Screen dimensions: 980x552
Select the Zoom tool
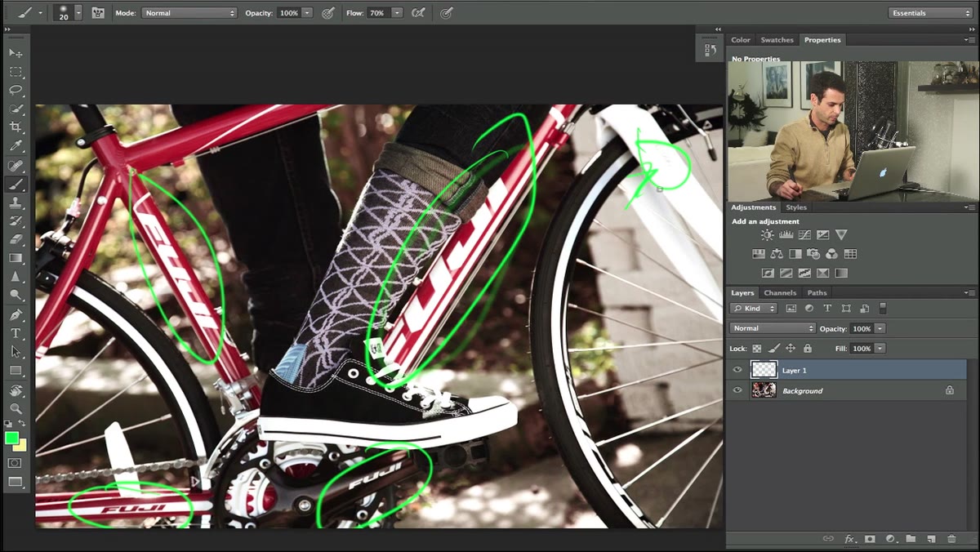point(16,408)
